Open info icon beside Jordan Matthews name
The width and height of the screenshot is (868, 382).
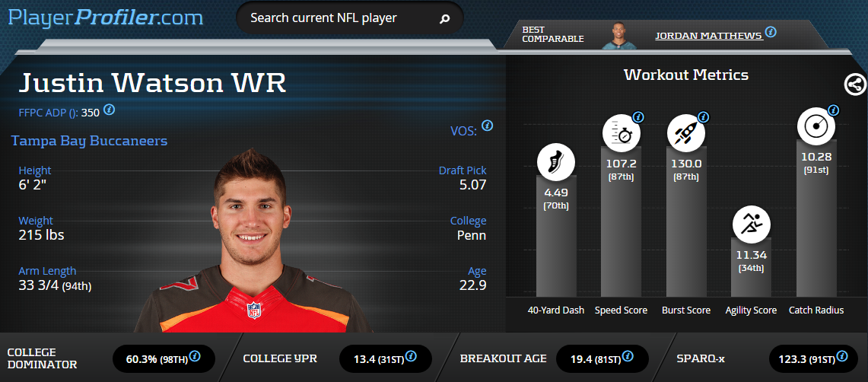tap(771, 32)
